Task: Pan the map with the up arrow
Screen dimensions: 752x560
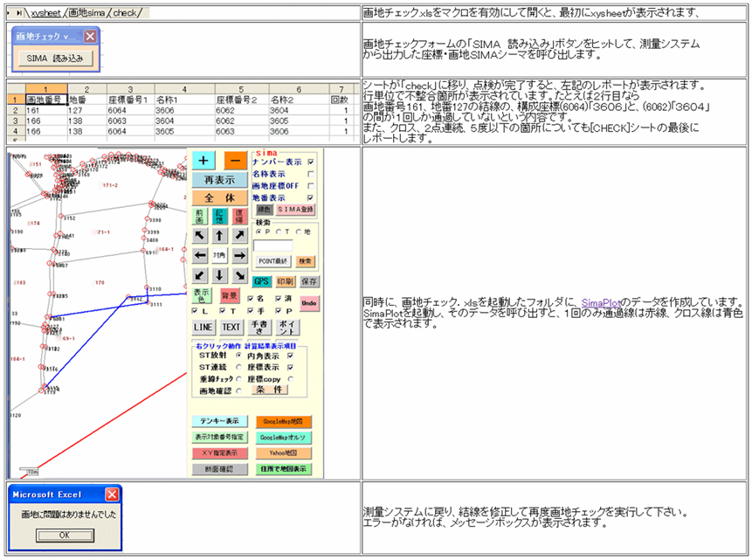Action: (x=219, y=236)
